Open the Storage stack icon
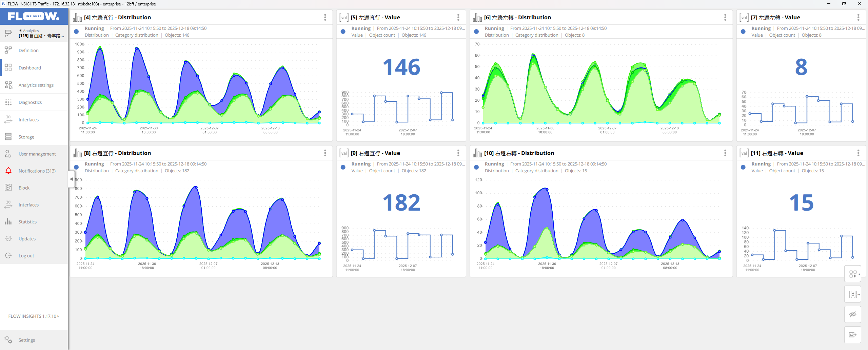 point(8,137)
